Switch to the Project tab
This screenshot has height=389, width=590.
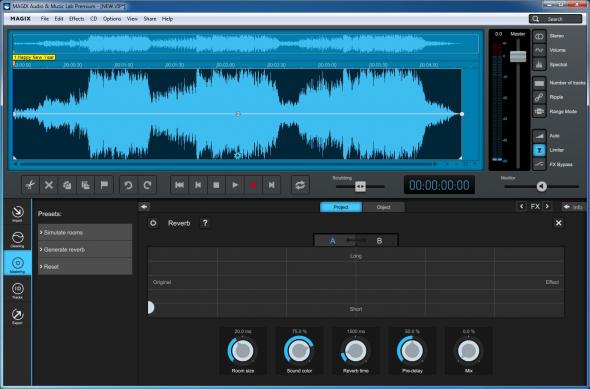point(341,207)
